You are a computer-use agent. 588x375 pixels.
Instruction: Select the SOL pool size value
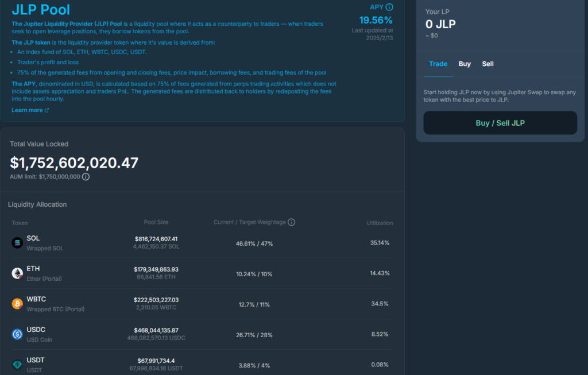coord(156,238)
